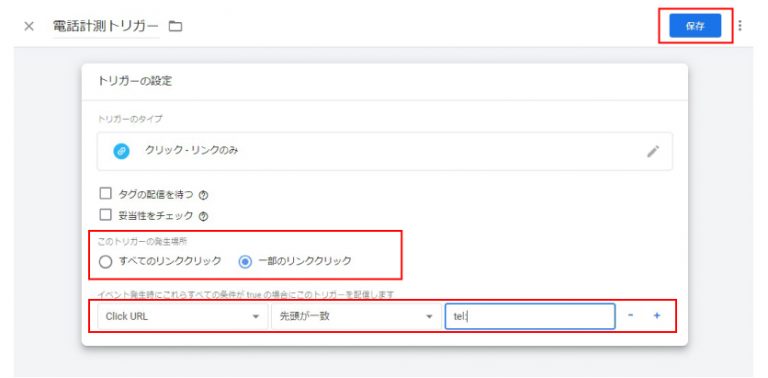
Task: Enable the 妥当性をチェック checkbox
Action: click(x=105, y=214)
